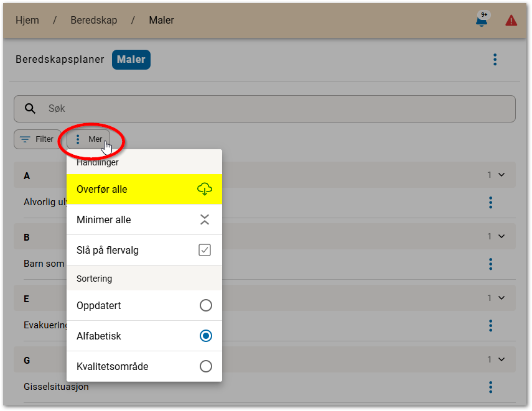
Task: Go to Hjem breadcrumb link
Action: 27,20
